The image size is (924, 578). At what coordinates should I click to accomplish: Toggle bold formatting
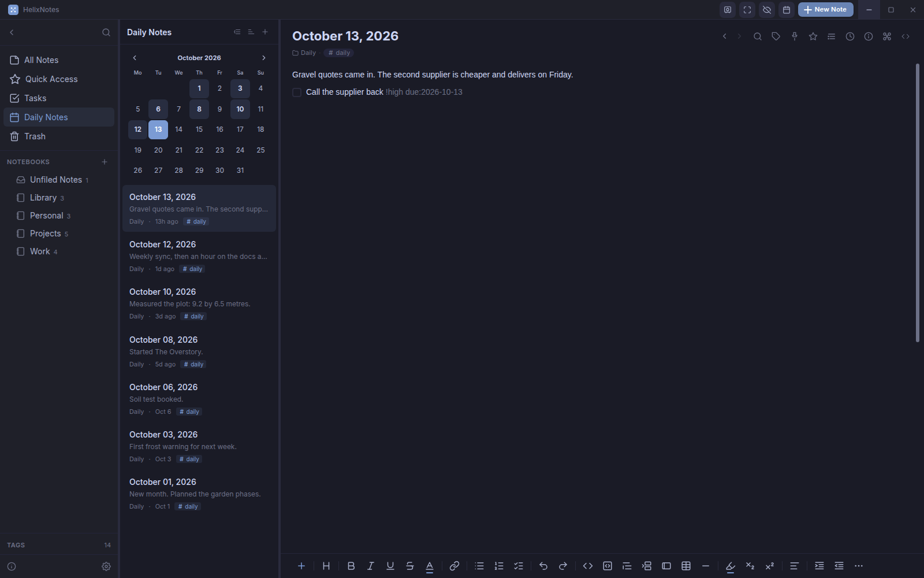point(351,566)
